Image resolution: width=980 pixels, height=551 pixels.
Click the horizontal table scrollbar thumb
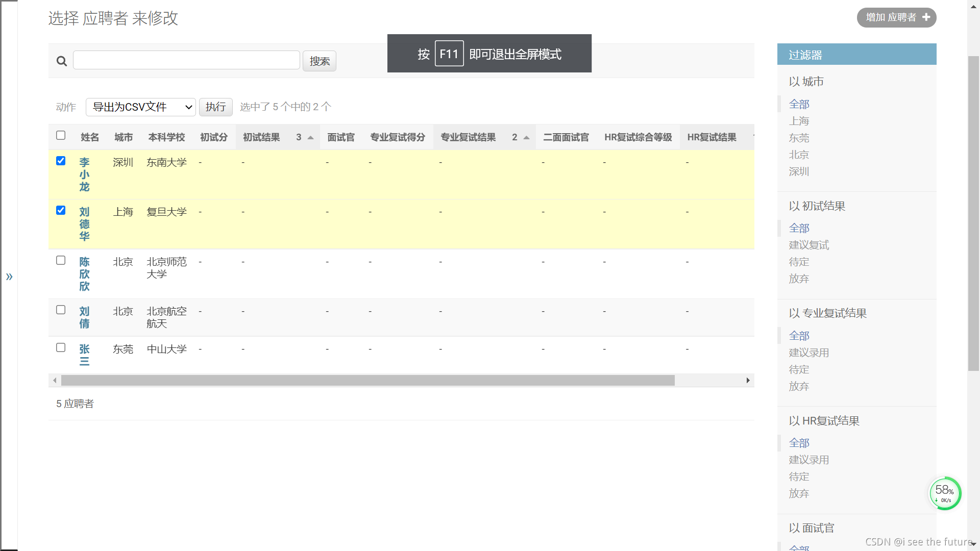(x=367, y=381)
